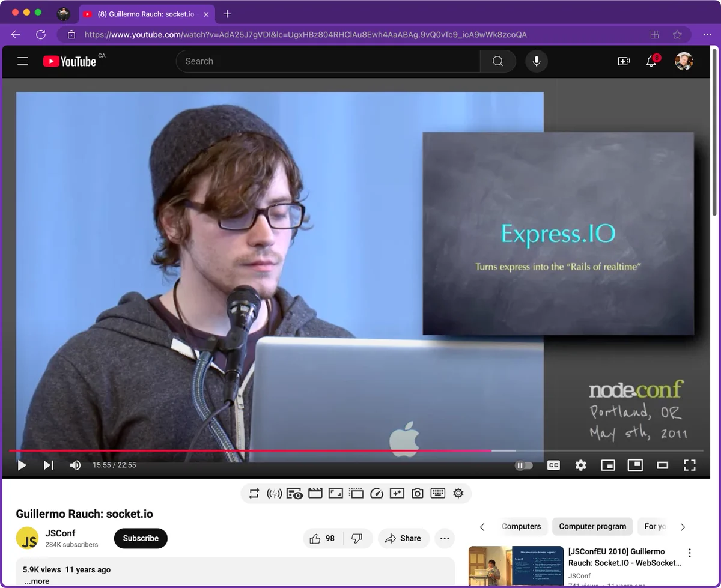
Task: Share the video
Action: 403,538
